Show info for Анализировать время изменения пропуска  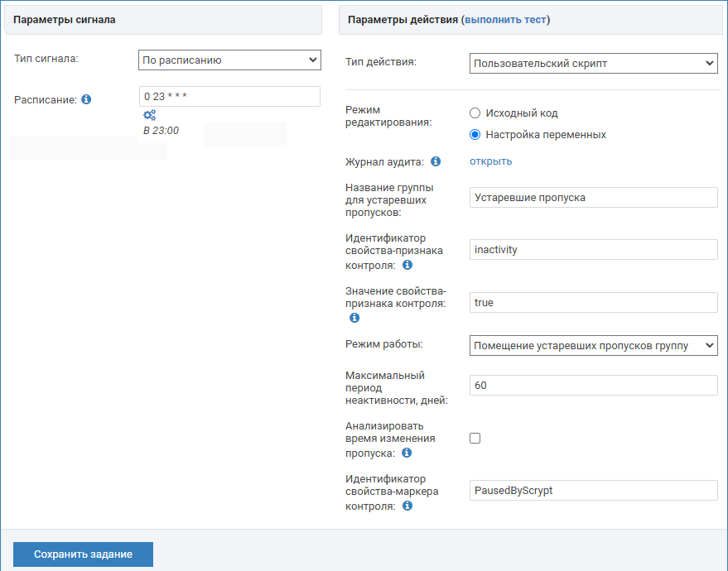pos(407,453)
